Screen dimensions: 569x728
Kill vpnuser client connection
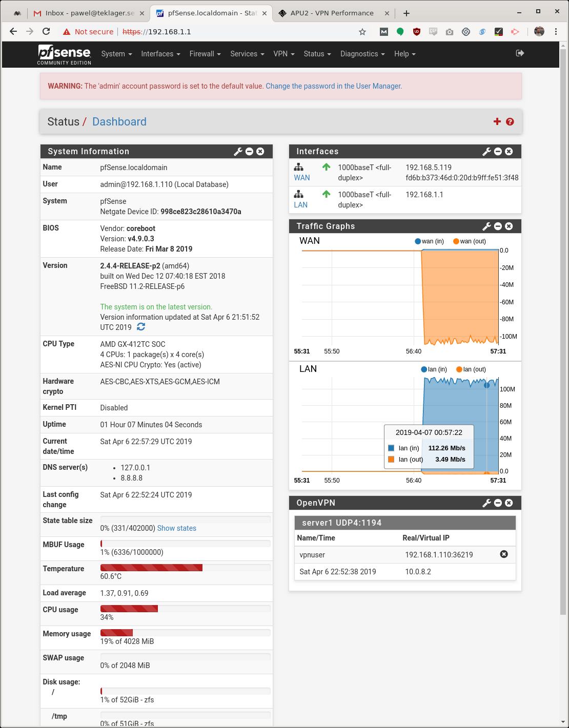click(x=504, y=554)
